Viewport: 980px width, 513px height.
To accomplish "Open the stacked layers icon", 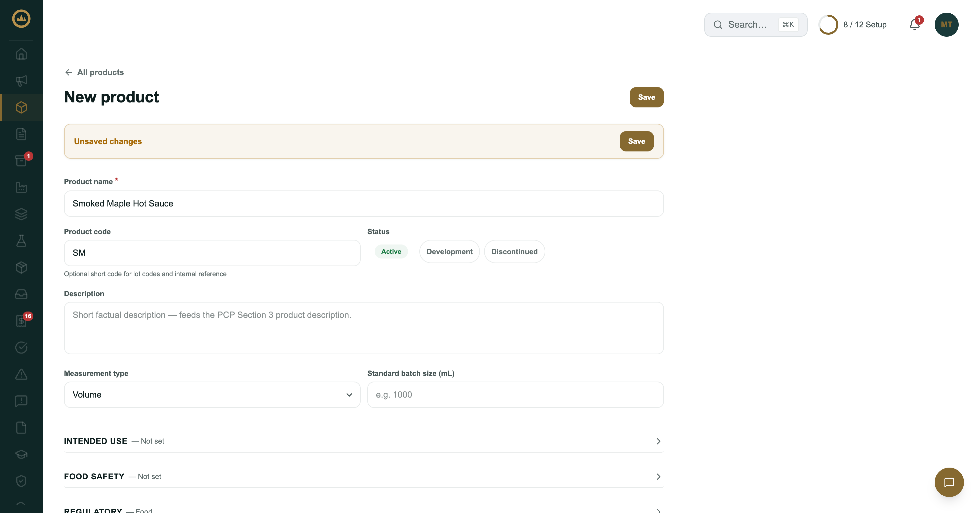I will click(21, 214).
